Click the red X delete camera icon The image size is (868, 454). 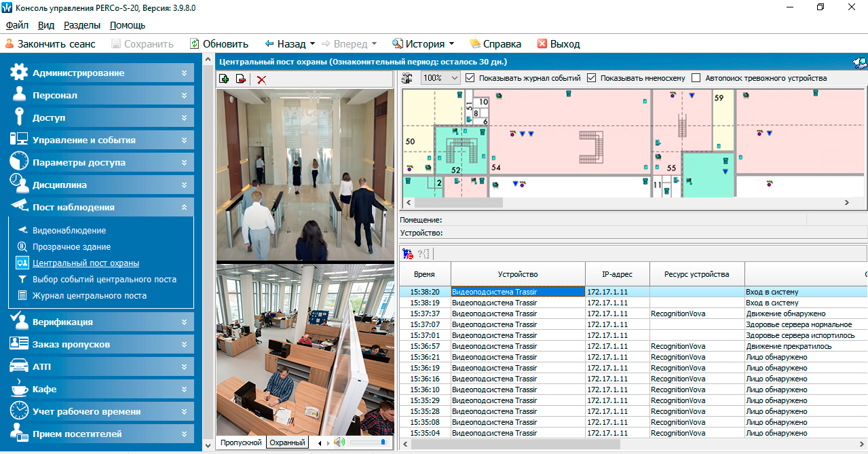[x=261, y=79]
